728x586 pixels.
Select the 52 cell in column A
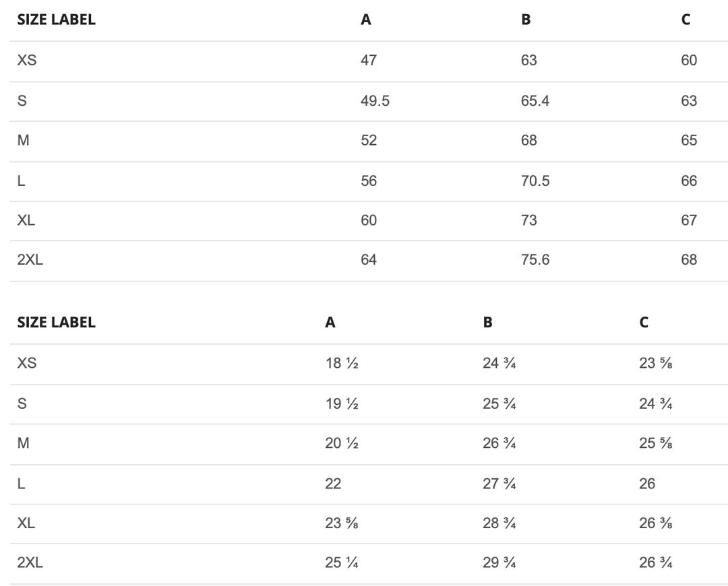[369, 141]
